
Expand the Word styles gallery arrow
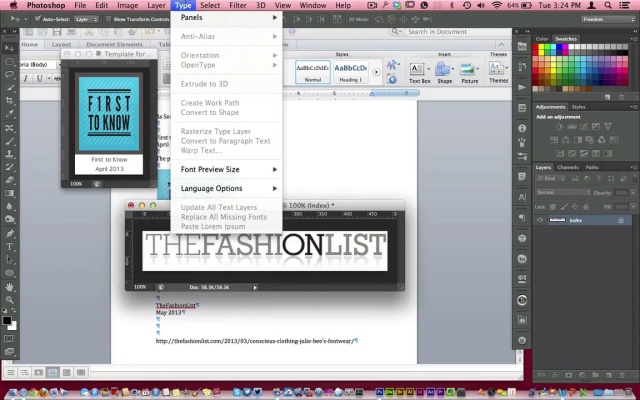[376, 72]
